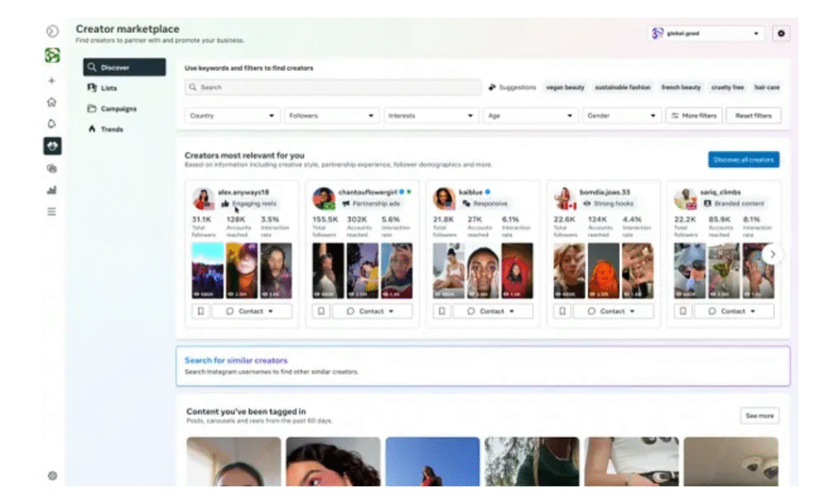
Task: Save kaiblue to your list
Action: pyautogui.click(x=443, y=310)
